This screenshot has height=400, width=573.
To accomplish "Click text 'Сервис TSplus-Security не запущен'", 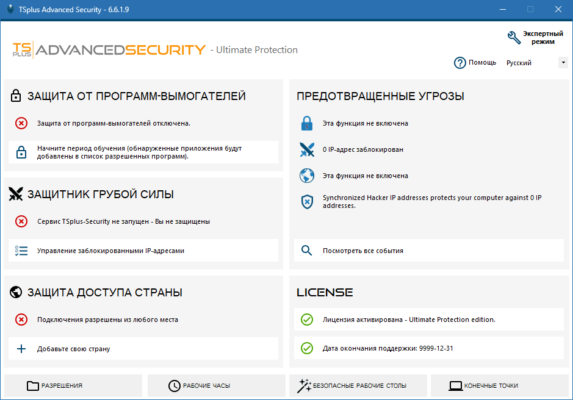I will 93,221.
